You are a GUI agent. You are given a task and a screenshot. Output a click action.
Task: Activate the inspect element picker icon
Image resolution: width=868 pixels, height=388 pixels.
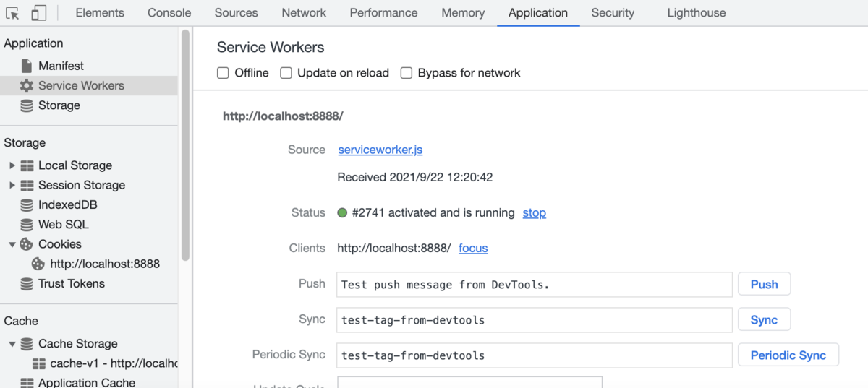click(x=12, y=12)
